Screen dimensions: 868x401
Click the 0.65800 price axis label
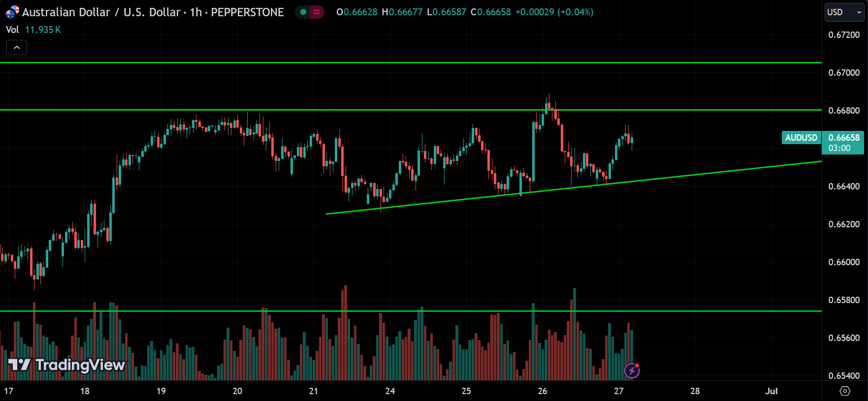click(844, 300)
